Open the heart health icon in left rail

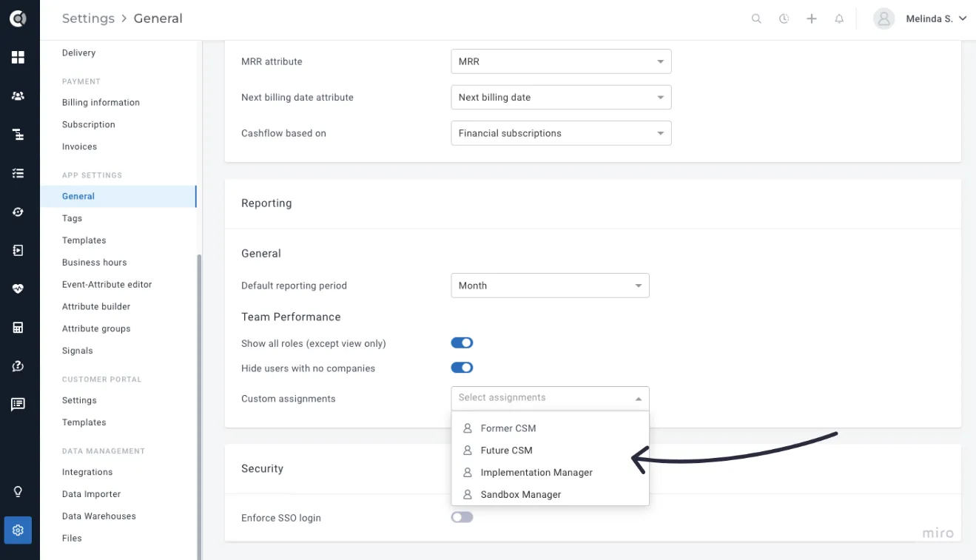(18, 289)
